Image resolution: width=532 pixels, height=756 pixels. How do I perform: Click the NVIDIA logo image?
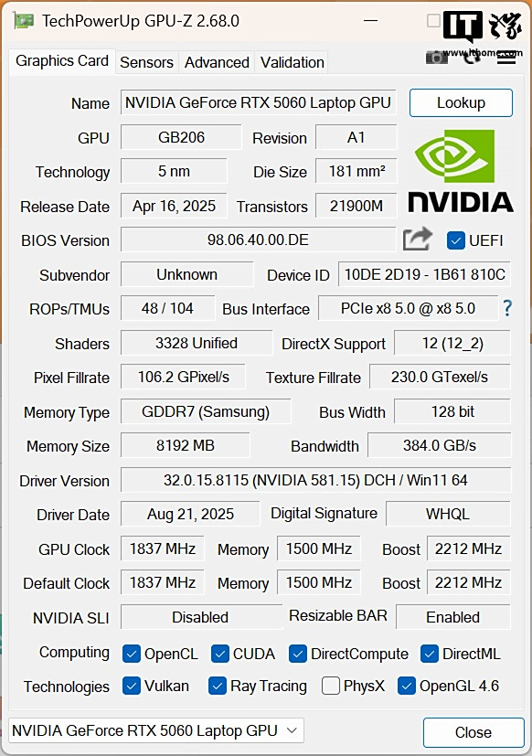pos(461,172)
